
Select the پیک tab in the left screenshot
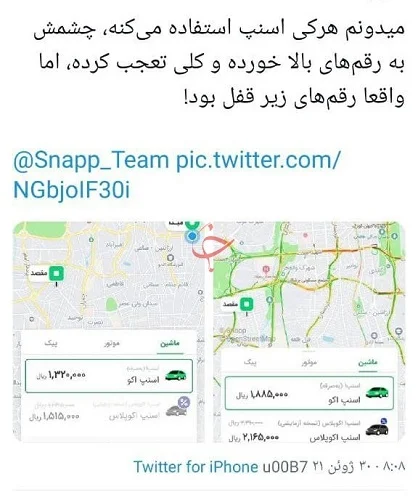tap(51, 343)
